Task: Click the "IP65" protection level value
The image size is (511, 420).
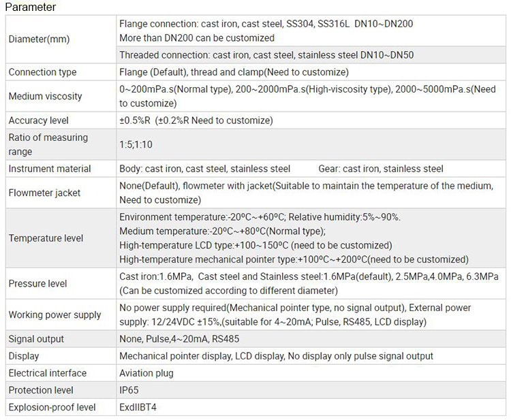Action: pyautogui.click(x=129, y=390)
